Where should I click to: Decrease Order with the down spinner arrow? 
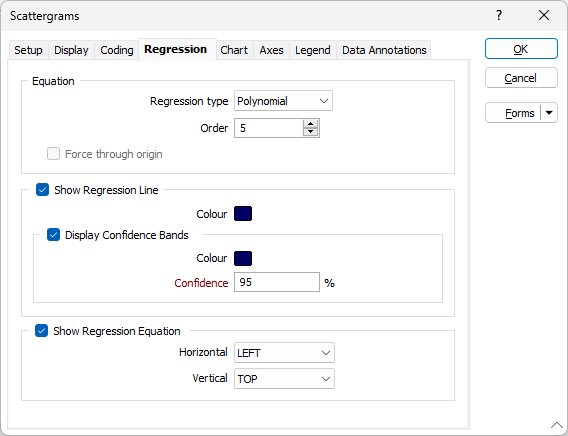[310, 132]
